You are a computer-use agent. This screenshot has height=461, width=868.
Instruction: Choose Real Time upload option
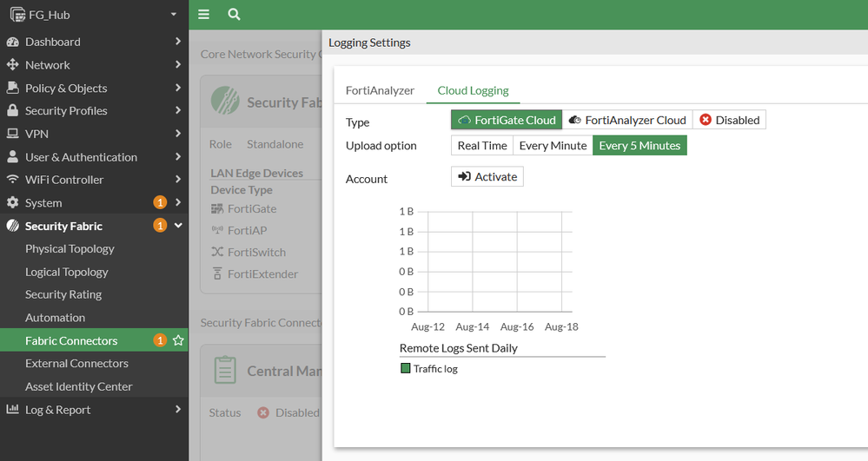481,145
